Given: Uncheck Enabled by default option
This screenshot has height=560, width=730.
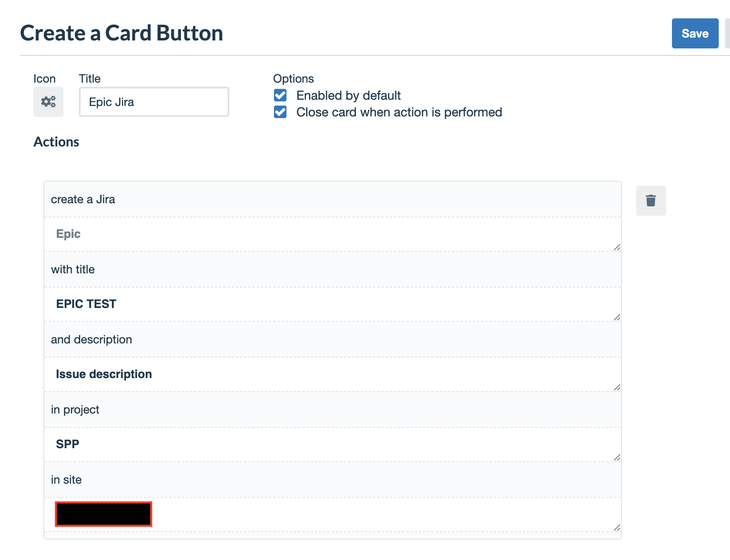Looking at the screenshot, I should pyautogui.click(x=280, y=96).
